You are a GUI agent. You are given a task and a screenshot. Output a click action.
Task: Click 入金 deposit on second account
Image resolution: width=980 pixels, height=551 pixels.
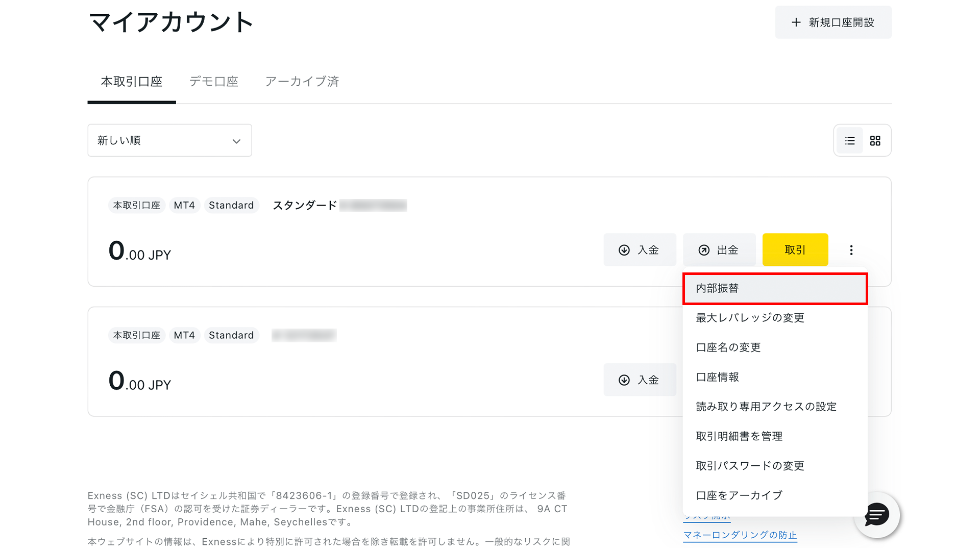(640, 380)
